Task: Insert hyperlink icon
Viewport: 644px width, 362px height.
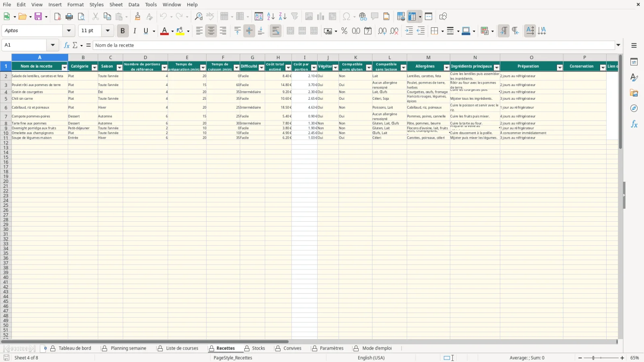Action: [x=363, y=16]
